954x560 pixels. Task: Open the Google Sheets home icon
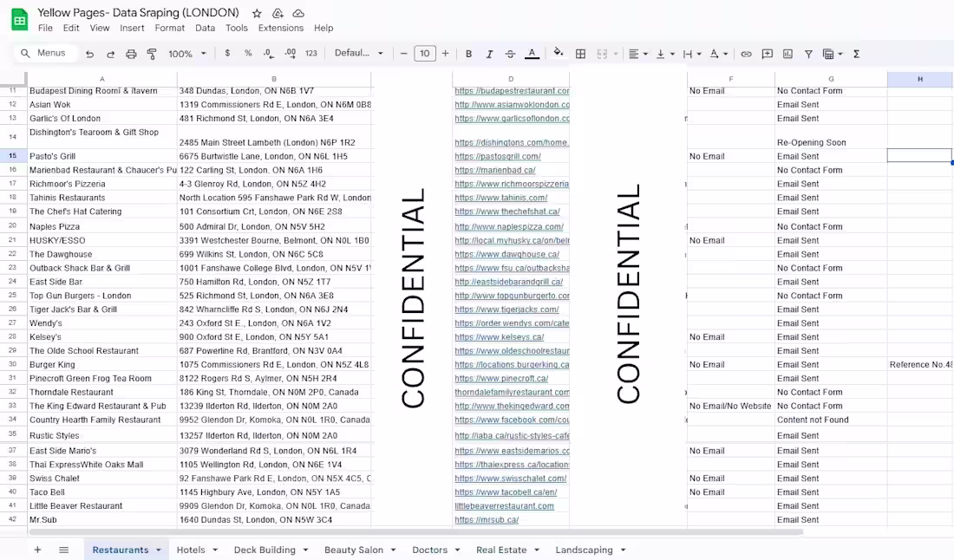point(19,20)
